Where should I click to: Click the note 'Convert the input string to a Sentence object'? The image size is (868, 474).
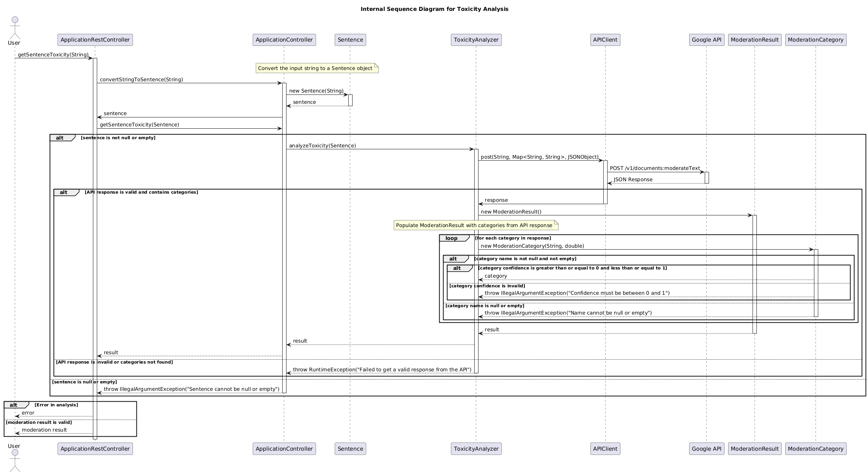pos(316,68)
